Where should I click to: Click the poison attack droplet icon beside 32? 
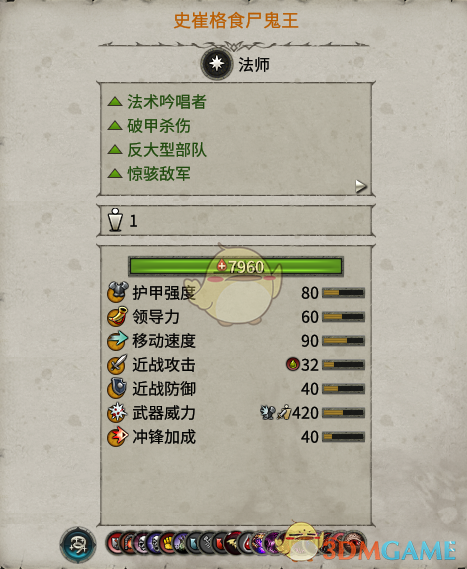tap(292, 364)
